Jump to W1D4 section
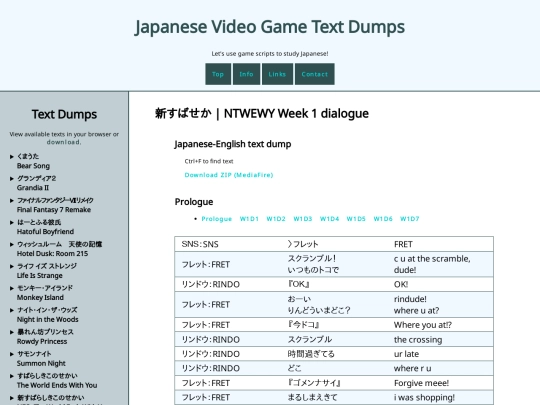Screen dimensions: 540x405 (x=329, y=219)
